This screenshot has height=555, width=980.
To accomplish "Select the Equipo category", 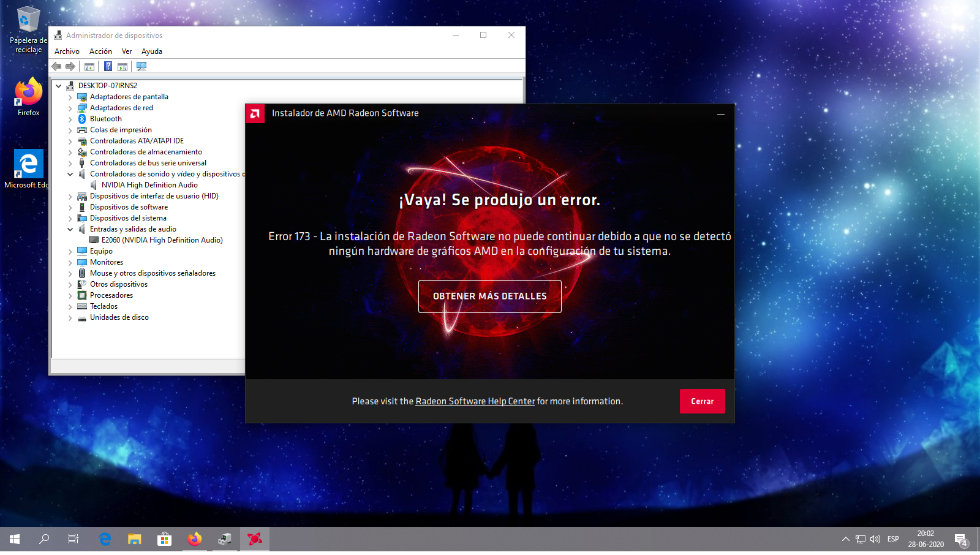I will coord(101,251).
